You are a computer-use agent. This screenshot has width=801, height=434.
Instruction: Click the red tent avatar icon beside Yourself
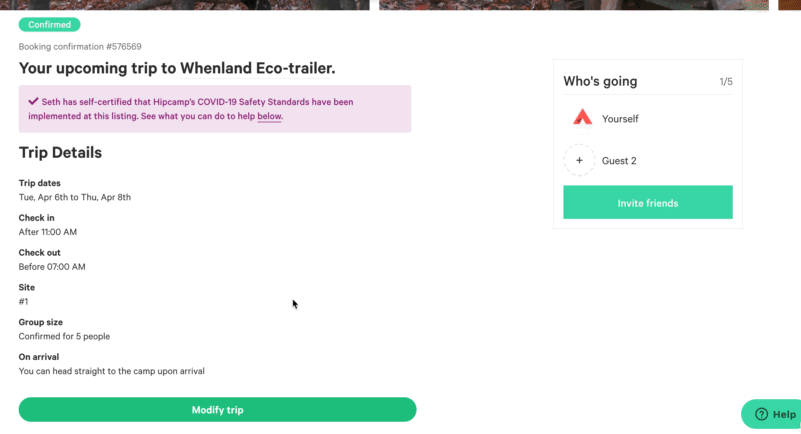[582, 119]
